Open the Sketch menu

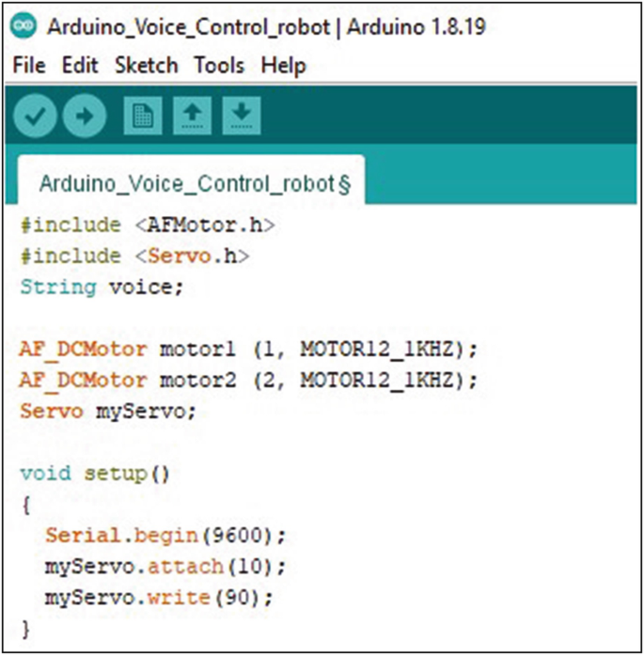[146, 66]
